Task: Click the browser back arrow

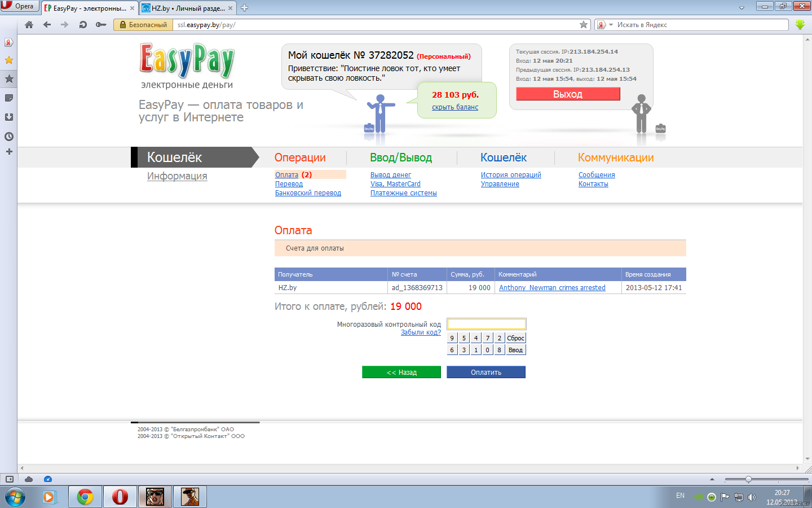Action: [x=47, y=25]
